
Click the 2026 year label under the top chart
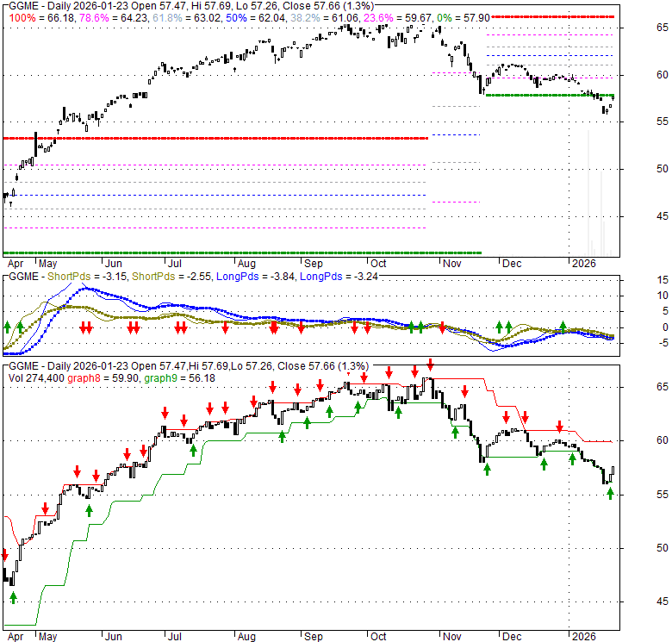point(584,264)
